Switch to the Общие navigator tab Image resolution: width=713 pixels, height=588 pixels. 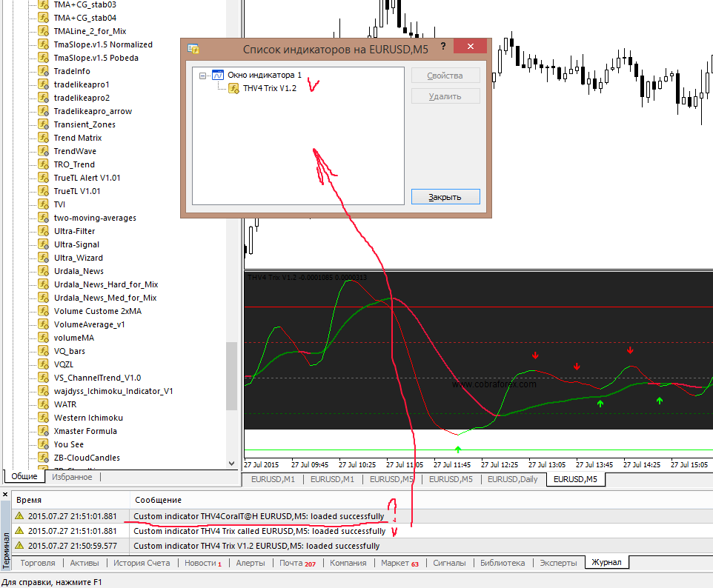tap(24, 476)
